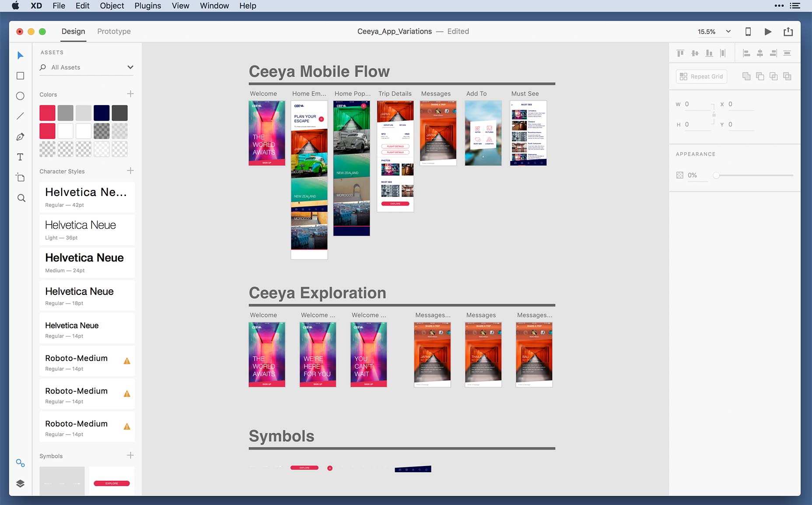The image size is (812, 505).
Task: Open the macOS notification list icon
Action: coord(795,6)
